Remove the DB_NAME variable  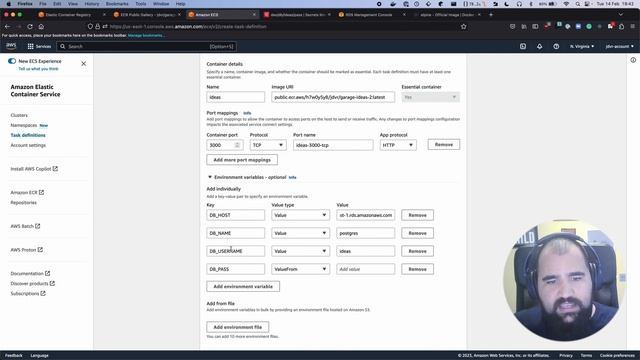tap(417, 233)
